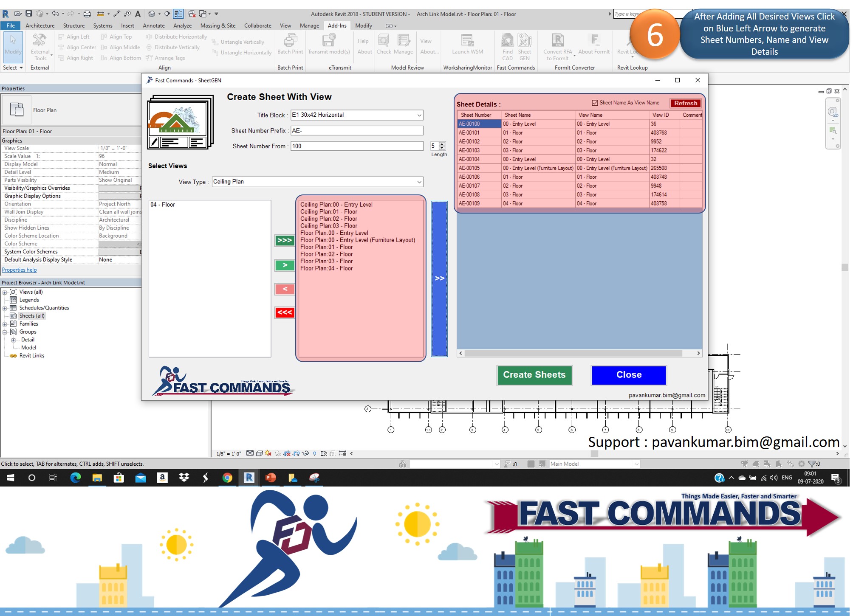
Task: Open Launch WSM worksharing monitor icon
Action: click(467, 41)
